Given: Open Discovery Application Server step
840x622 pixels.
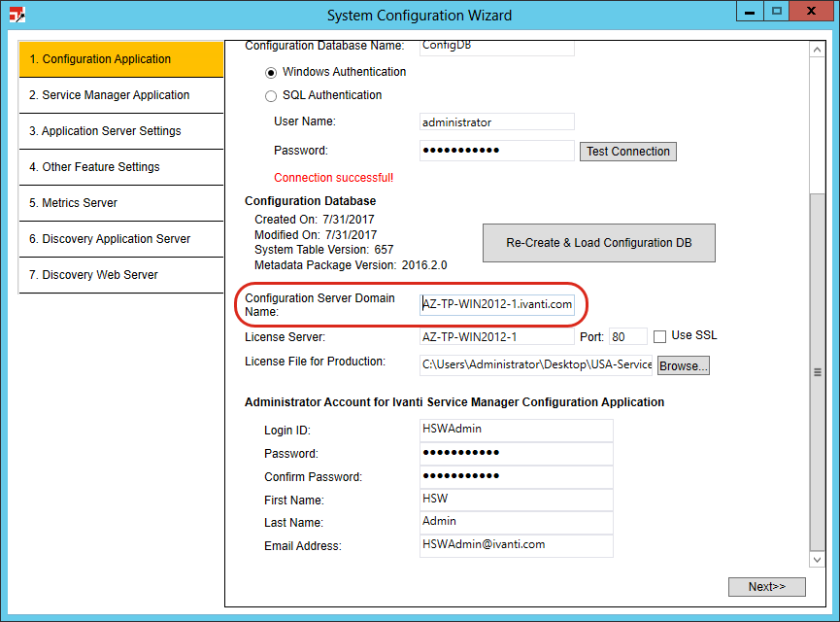Looking at the screenshot, I should [121, 239].
